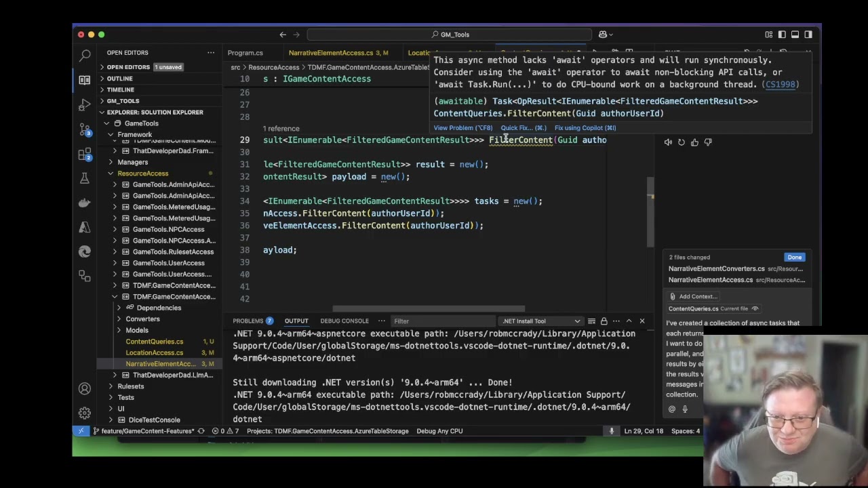Switch to the NarrativeElementAccess.cs editor tab
868x488 pixels.
point(337,53)
